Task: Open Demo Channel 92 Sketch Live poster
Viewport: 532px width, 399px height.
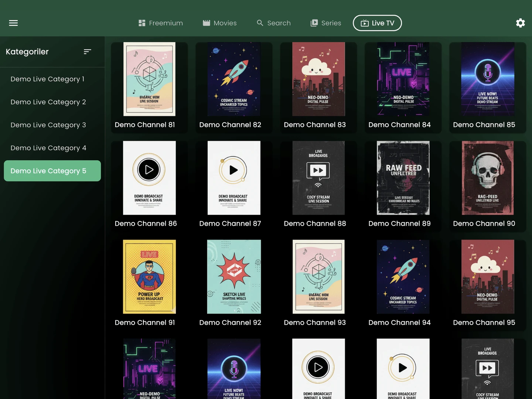Action: pos(234,277)
